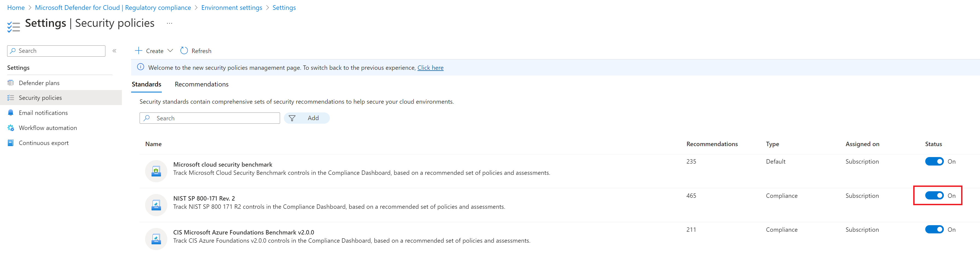Open the ellipsis more options menu
Screen dimensions: 980x255
click(x=170, y=24)
